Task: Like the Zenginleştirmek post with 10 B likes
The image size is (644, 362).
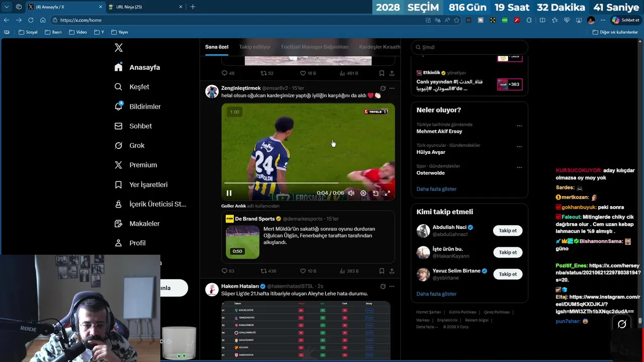Action: point(308,271)
